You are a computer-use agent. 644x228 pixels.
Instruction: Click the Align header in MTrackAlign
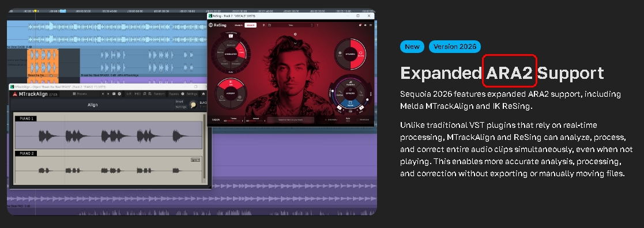[93, 105]
